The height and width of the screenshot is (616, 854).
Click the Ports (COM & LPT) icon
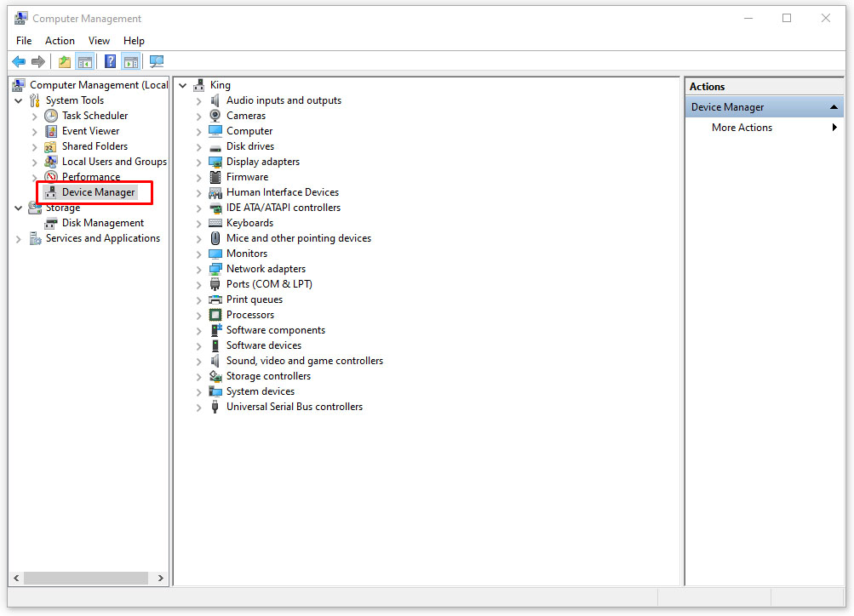215,284
